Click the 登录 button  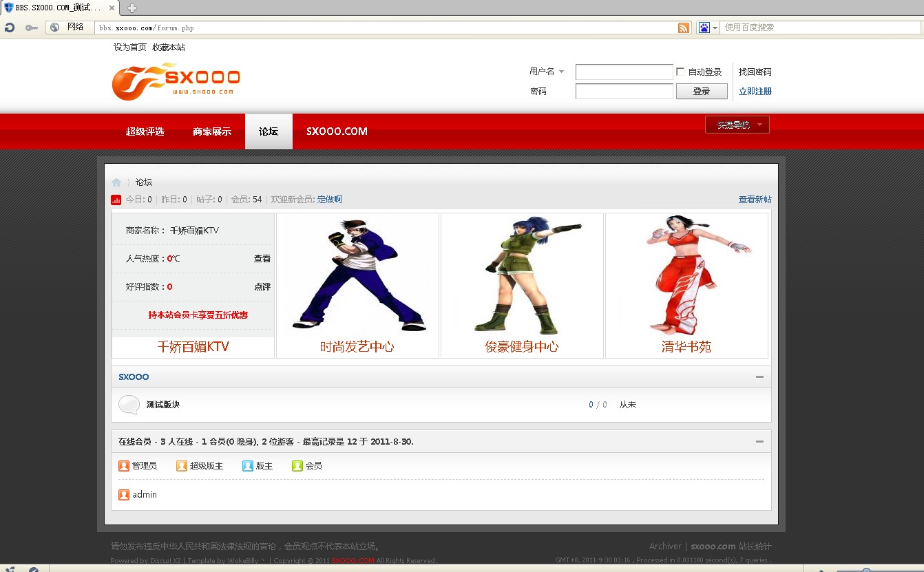click(702, 91)
